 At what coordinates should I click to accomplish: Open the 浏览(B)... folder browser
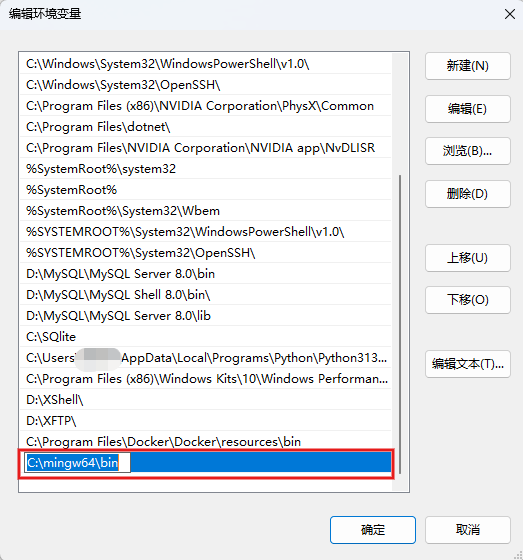[x=468, y=151]
